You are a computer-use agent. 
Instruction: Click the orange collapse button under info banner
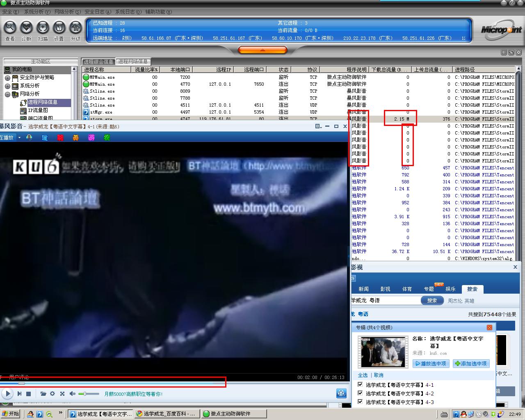coord(262,50)
